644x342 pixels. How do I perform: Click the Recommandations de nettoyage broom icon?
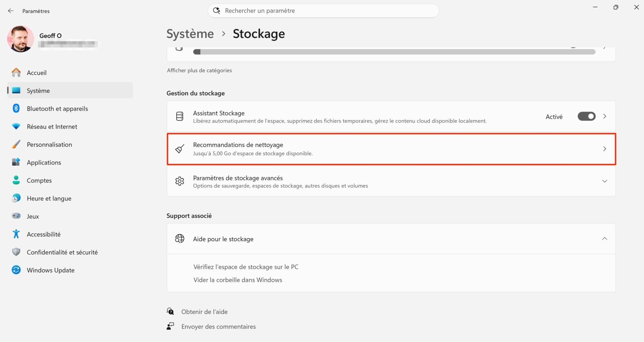coord(180,149)
